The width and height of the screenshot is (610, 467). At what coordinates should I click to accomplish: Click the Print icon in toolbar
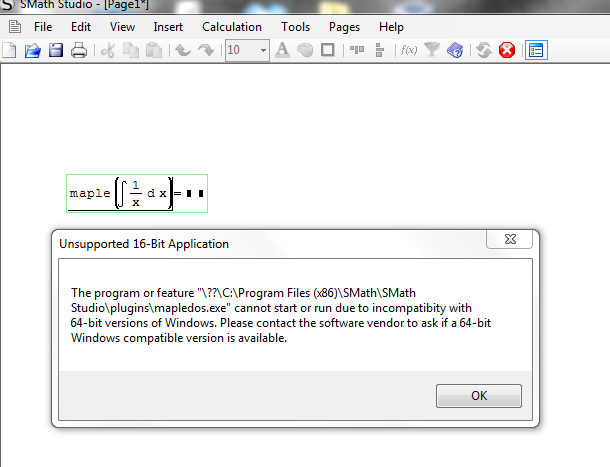[x=78, y=50]
